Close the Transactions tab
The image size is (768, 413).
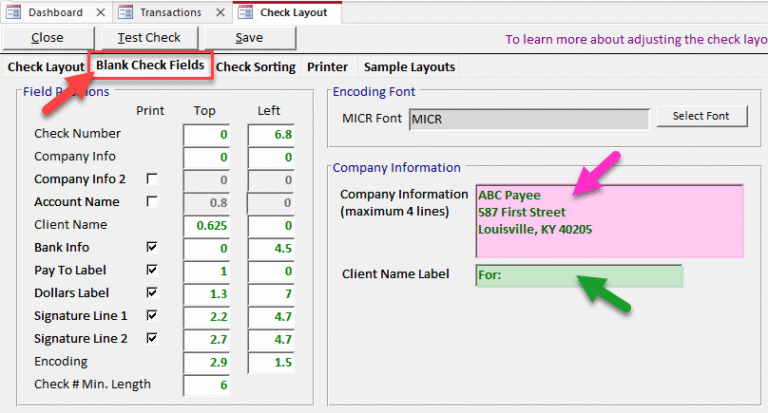(x=220, y=12)
